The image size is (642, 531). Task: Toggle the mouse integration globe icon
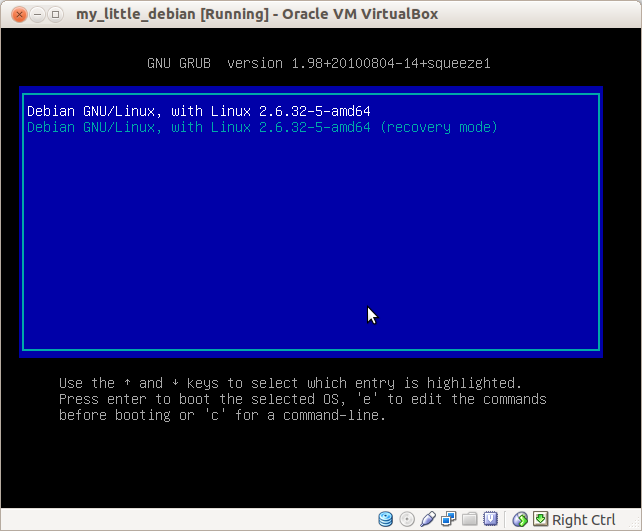[x=520, y=519]
